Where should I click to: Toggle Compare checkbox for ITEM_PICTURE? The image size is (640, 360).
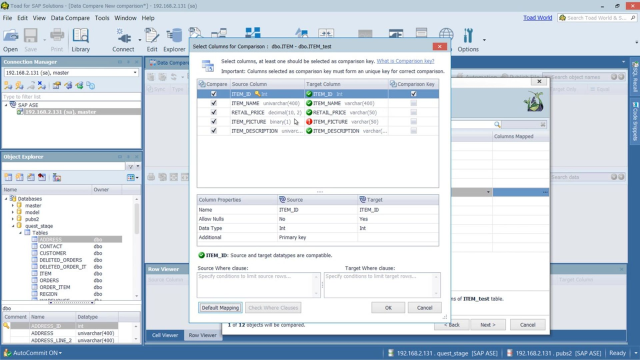click(x=213, y=122)
